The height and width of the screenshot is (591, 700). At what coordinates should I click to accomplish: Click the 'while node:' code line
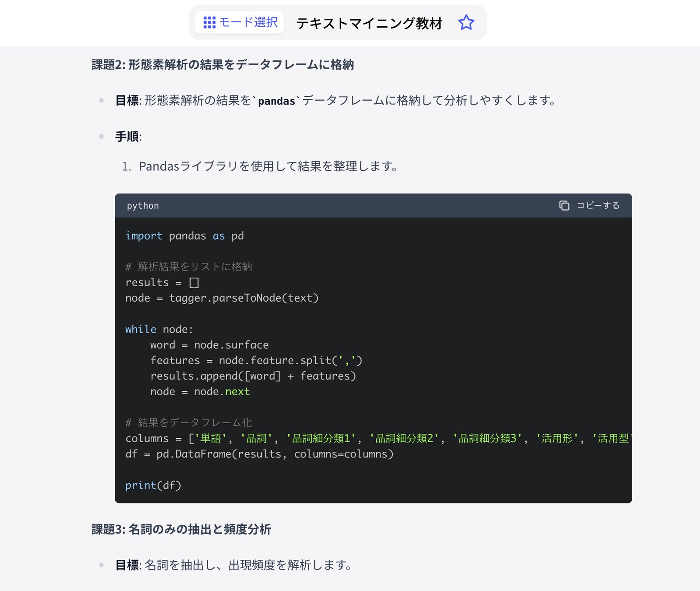coord(159,329)
